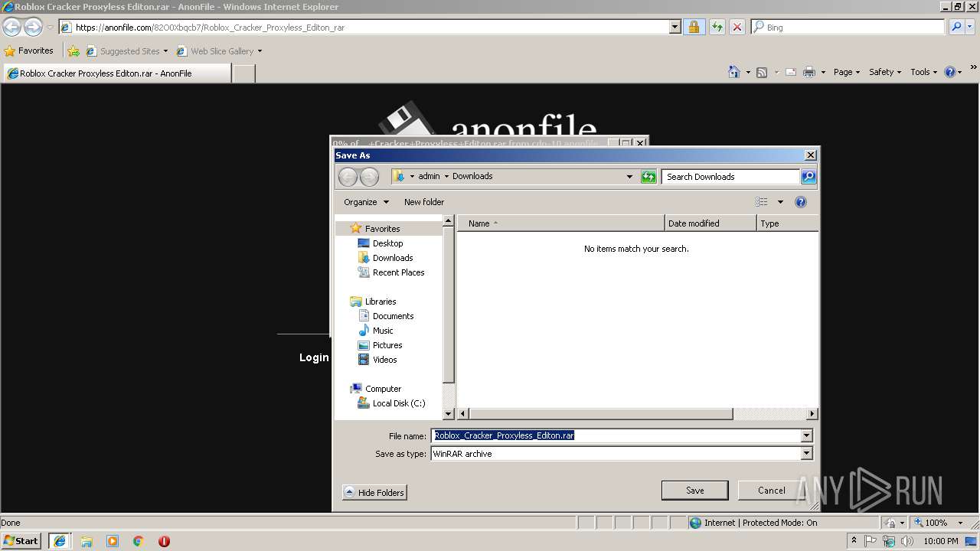Click the Search Downloads input field
This screenshot has height=551, width=980.
[730, 177]
